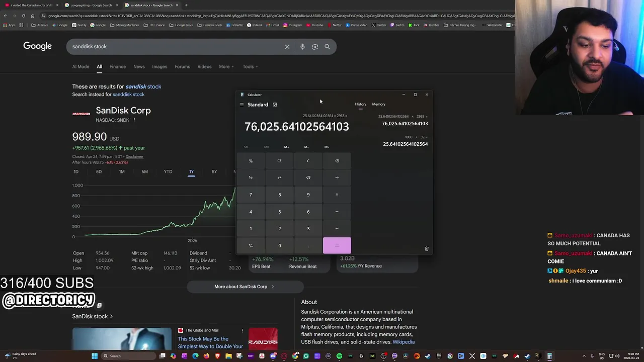The height and width of the screenshot is (362, 644).
Task: Select the YTD stock chart range
Action: pos(168,172)
